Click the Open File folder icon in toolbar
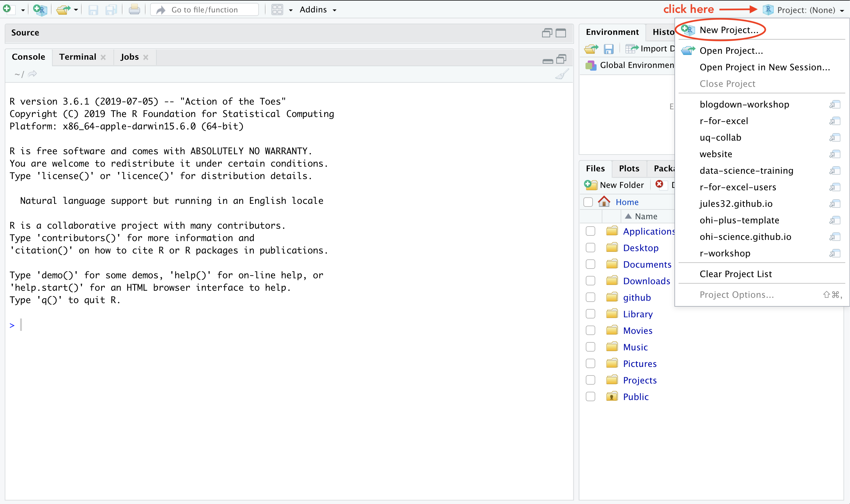This screenshot has width=850, height=504. [63, 9]
